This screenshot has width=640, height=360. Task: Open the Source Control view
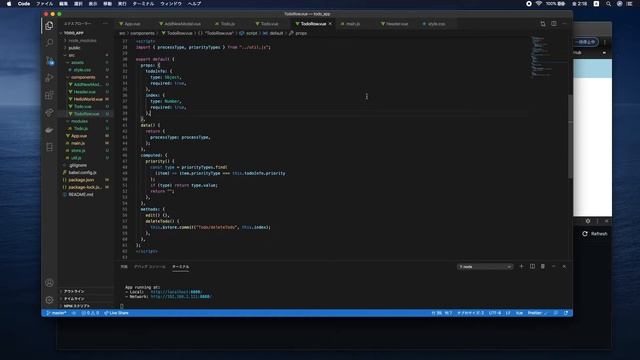click(49, 61)
